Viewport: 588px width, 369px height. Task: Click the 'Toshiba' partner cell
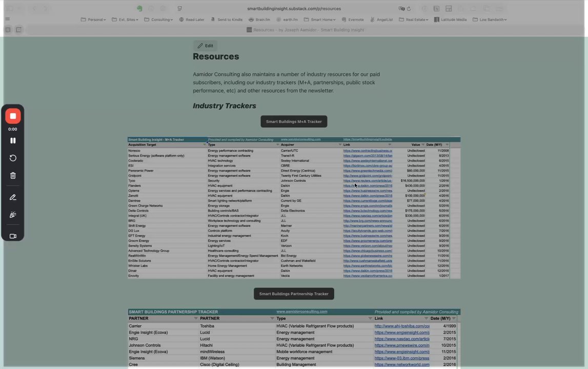tap(207, 326)
